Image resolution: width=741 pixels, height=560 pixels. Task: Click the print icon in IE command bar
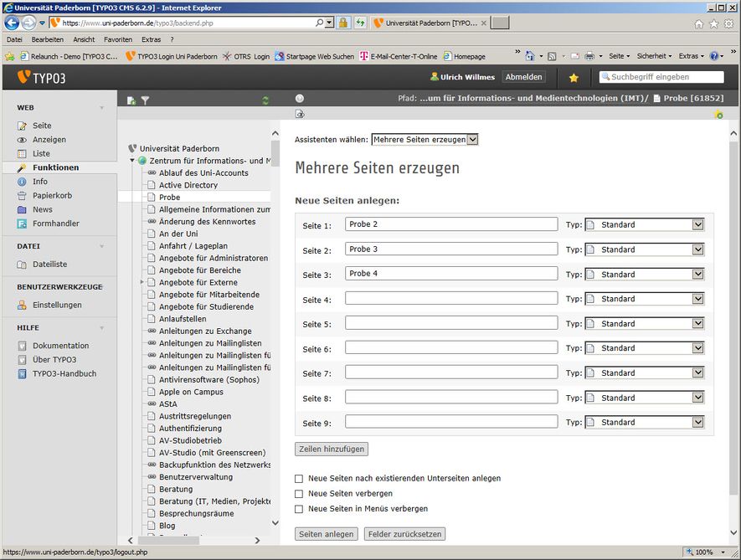[589, 56]
